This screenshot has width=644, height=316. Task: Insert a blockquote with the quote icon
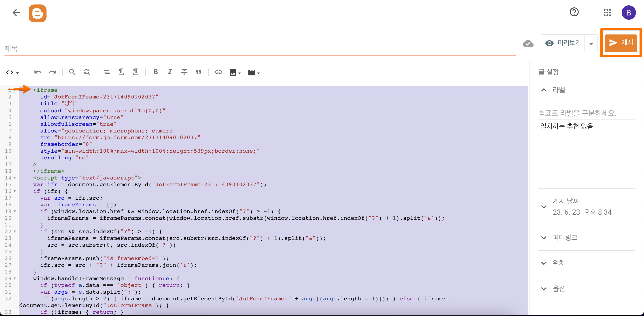(199, 72)
